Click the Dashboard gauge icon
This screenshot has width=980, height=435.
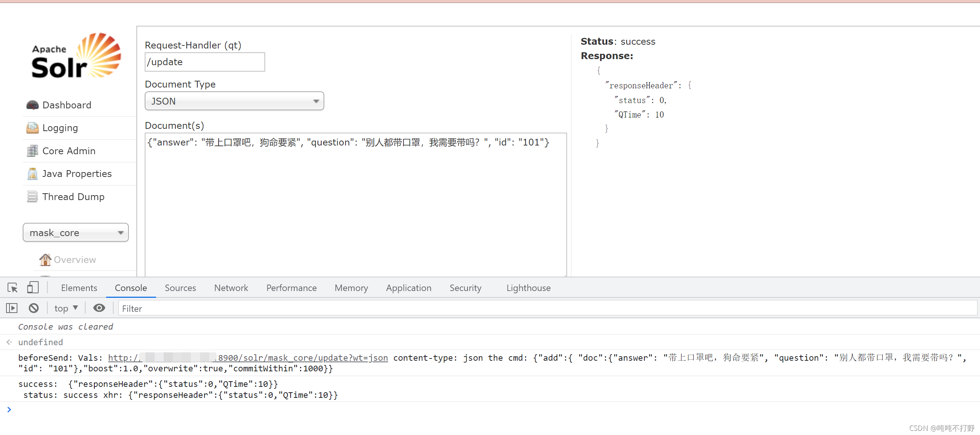(32, 105)
